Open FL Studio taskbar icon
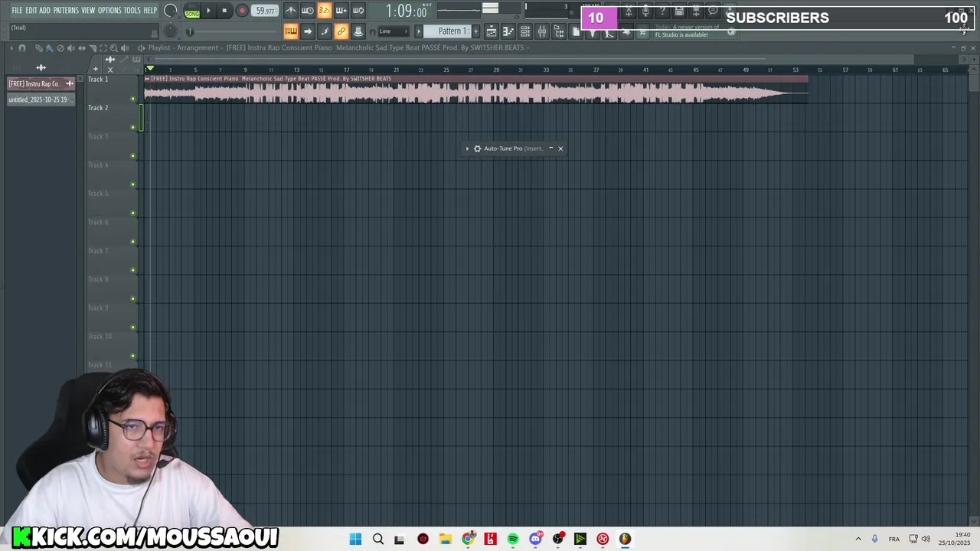 coord(626,539)
